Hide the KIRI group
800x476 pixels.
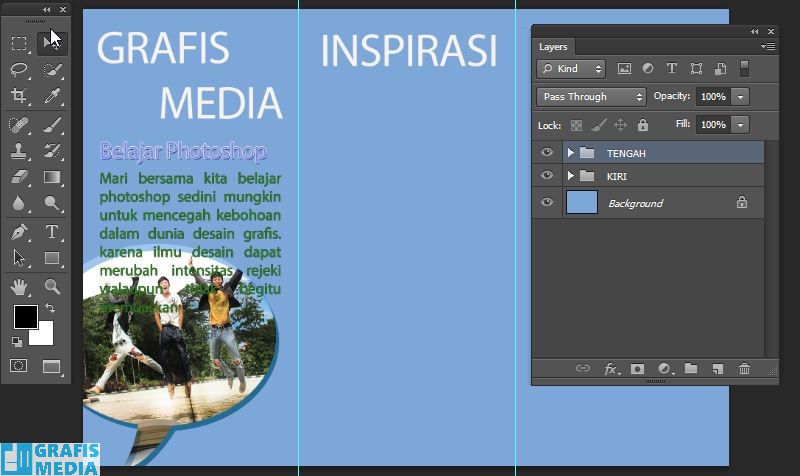pyautogui.click(x=547, y=176)
